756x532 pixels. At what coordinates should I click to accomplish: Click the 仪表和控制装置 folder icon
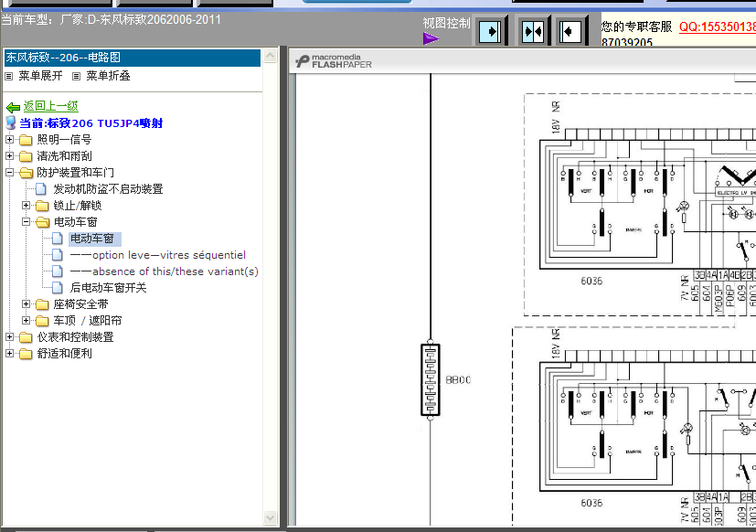click(x=26, y=337)
